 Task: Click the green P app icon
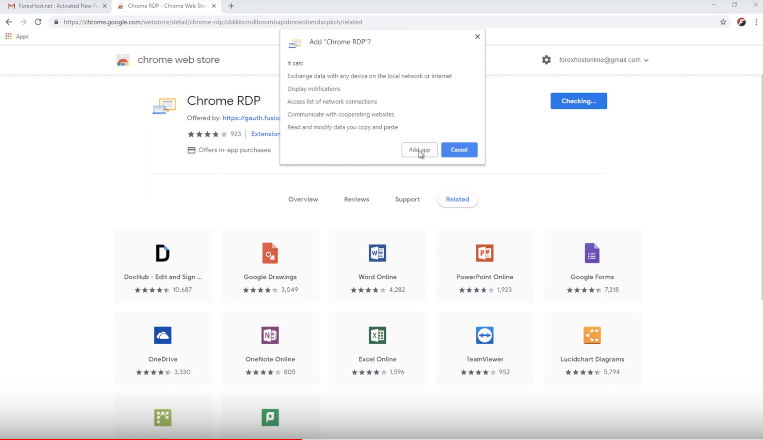coord(270,418)
